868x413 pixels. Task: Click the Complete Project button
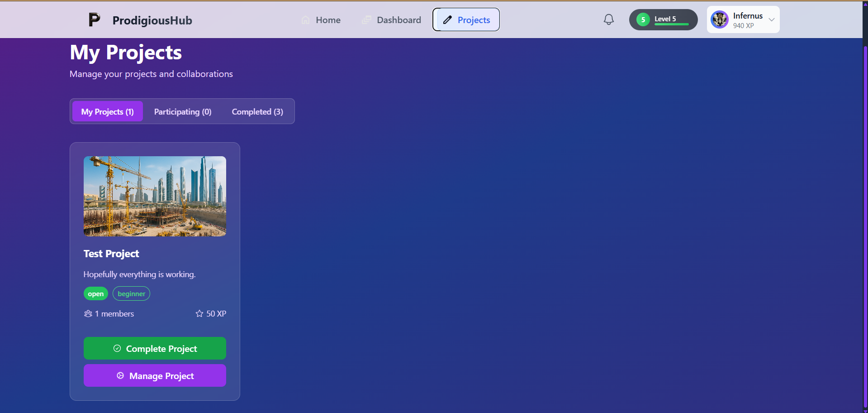click(155, 348)
